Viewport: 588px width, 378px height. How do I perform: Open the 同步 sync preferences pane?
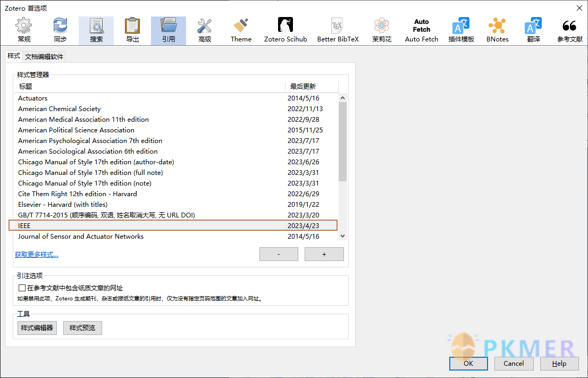[60, 30]
